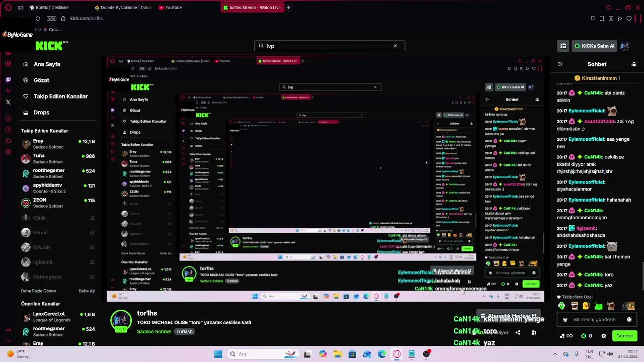Open offline Minik channel
The height and width of the screenshot is (362, 644).
[58, 218]
